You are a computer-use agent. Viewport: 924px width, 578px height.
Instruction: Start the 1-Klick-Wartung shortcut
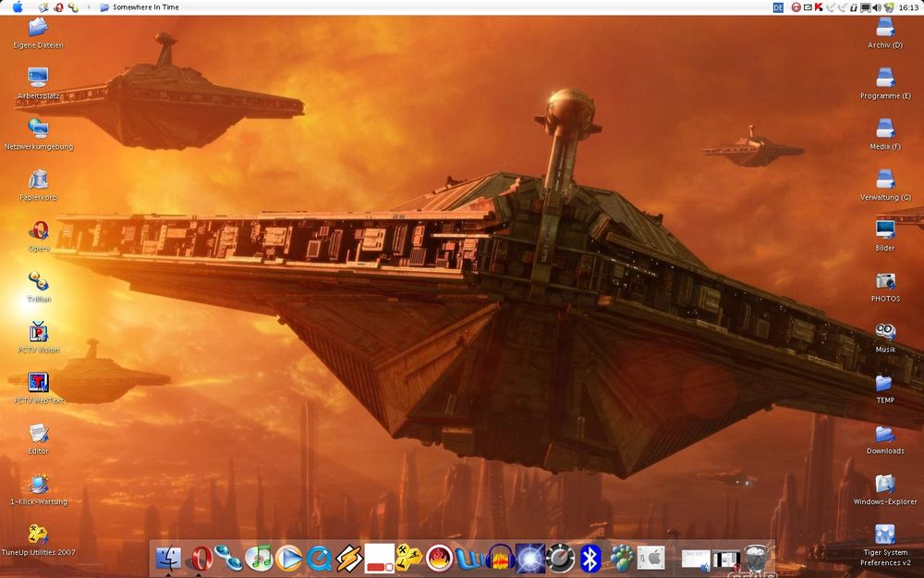[x=38, y=489]
